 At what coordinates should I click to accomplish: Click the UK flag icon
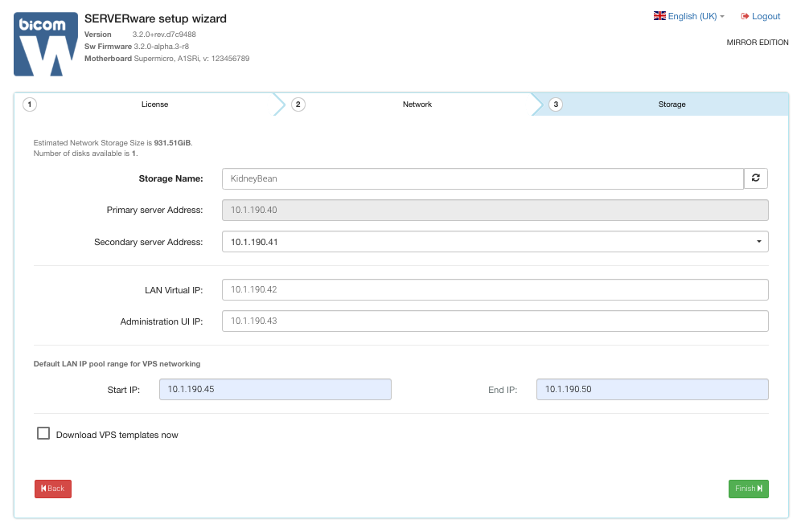tap(659, 16)
